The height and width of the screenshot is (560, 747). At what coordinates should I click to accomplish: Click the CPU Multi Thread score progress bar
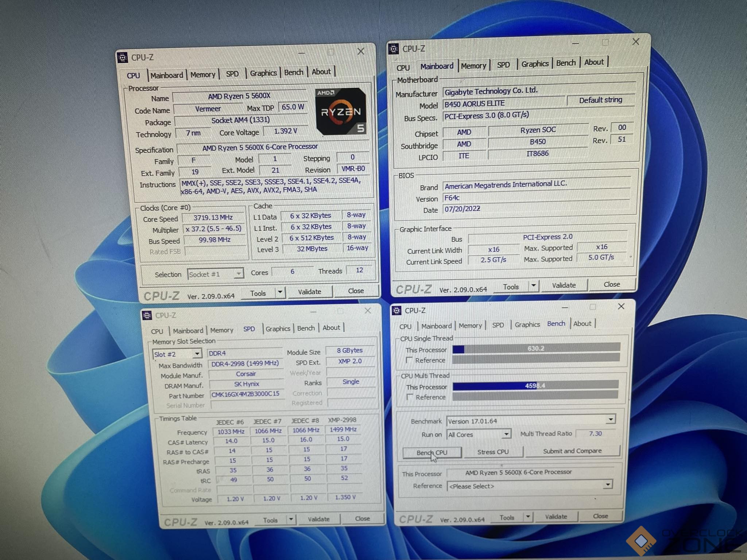tap(535, 385)
